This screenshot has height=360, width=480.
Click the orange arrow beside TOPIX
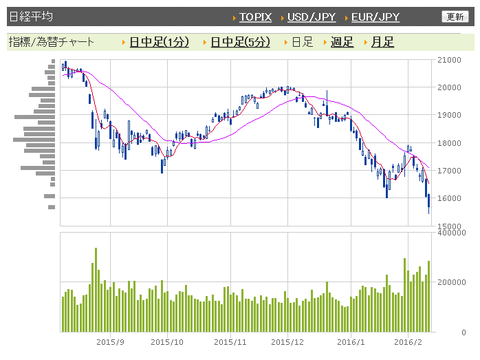[234, 18]
